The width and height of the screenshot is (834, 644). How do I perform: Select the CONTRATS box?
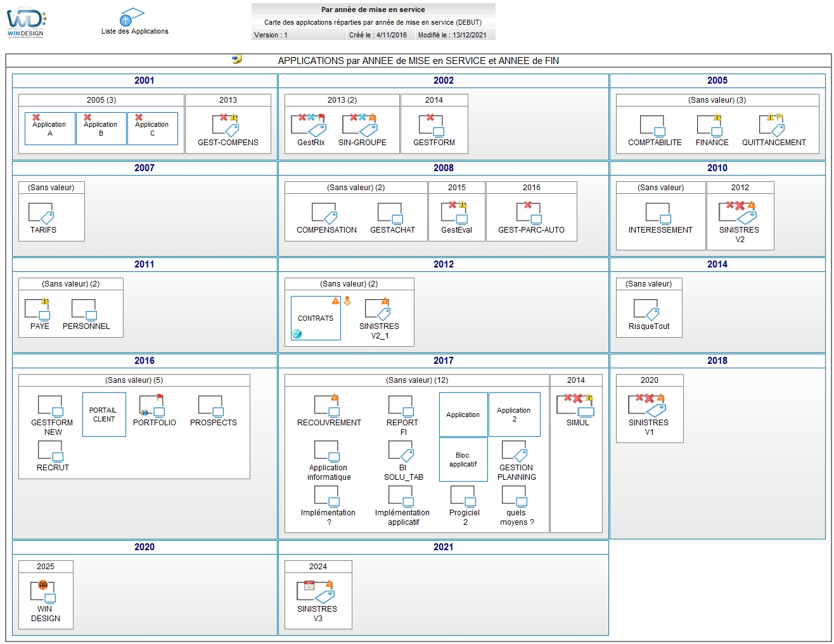316,318
